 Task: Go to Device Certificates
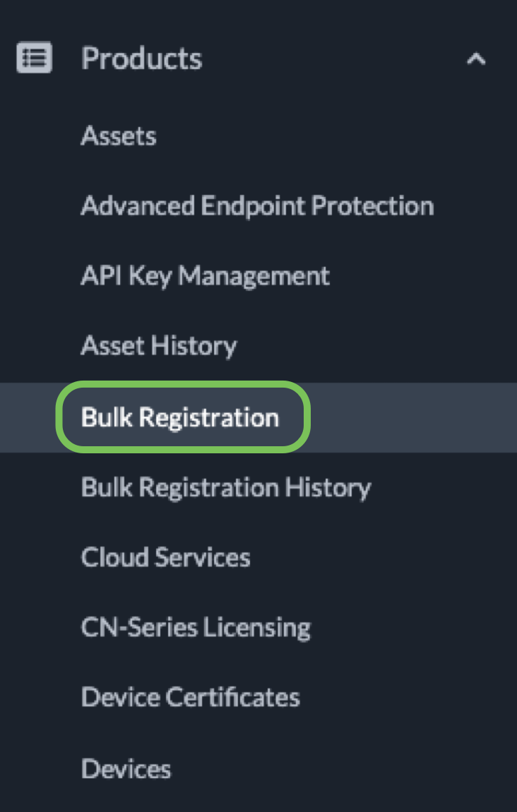190,697
